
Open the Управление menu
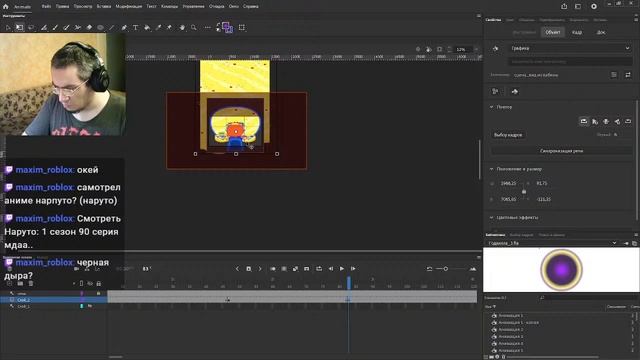click(x=193, y=7)
